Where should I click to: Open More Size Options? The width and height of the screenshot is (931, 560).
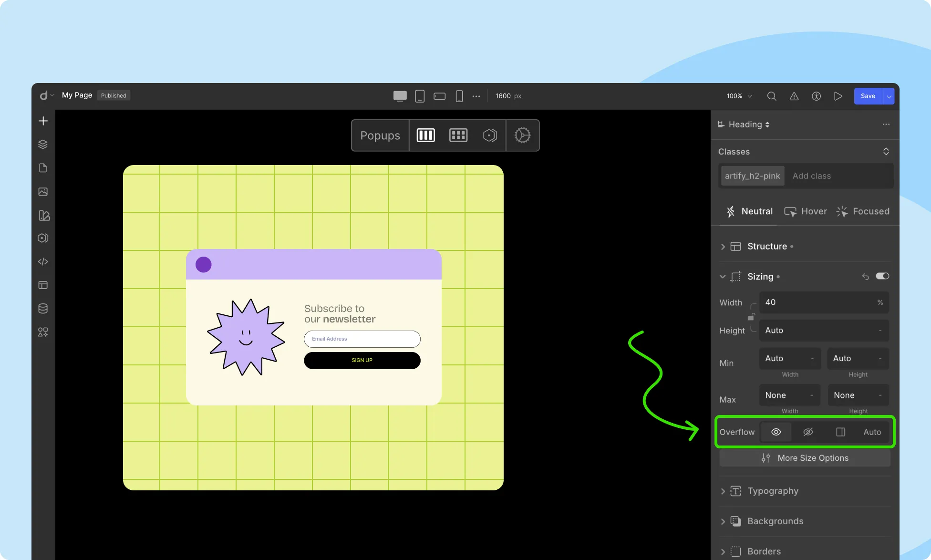(805, 458)
